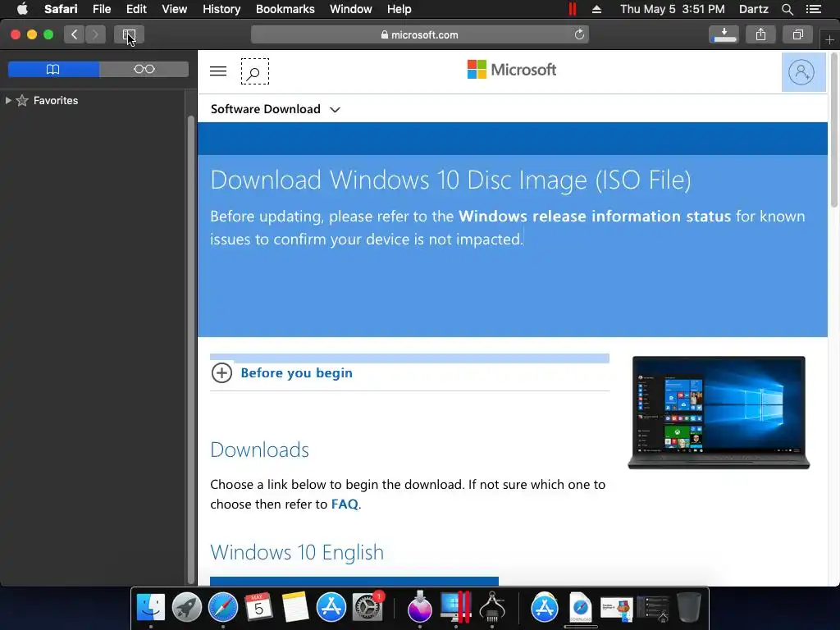This screenshot has height=630, width=840.
Task: Toggle the Safari sidebar button
Action: 129,34
